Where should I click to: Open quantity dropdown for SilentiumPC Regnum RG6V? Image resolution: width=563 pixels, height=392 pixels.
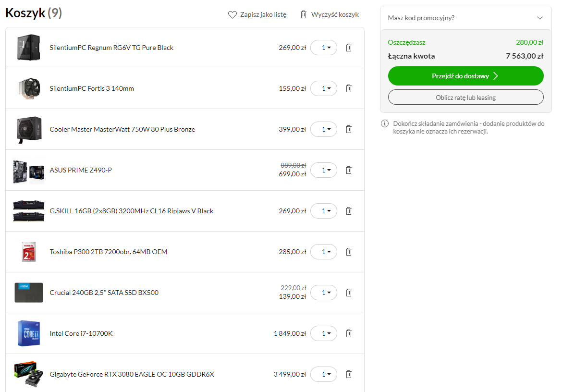tap(324, 48)
